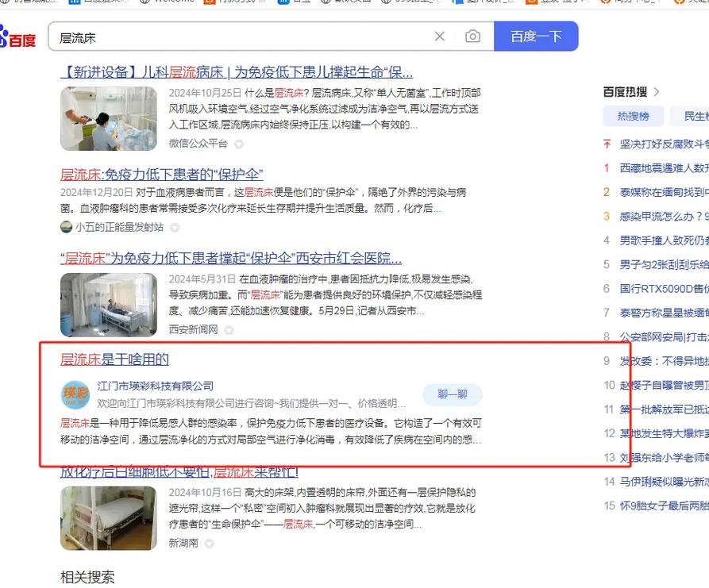Open hot topic 7 泰警方称星星被缅
The height and width of the screenshot is (588, 709).
tap(664, 313)
